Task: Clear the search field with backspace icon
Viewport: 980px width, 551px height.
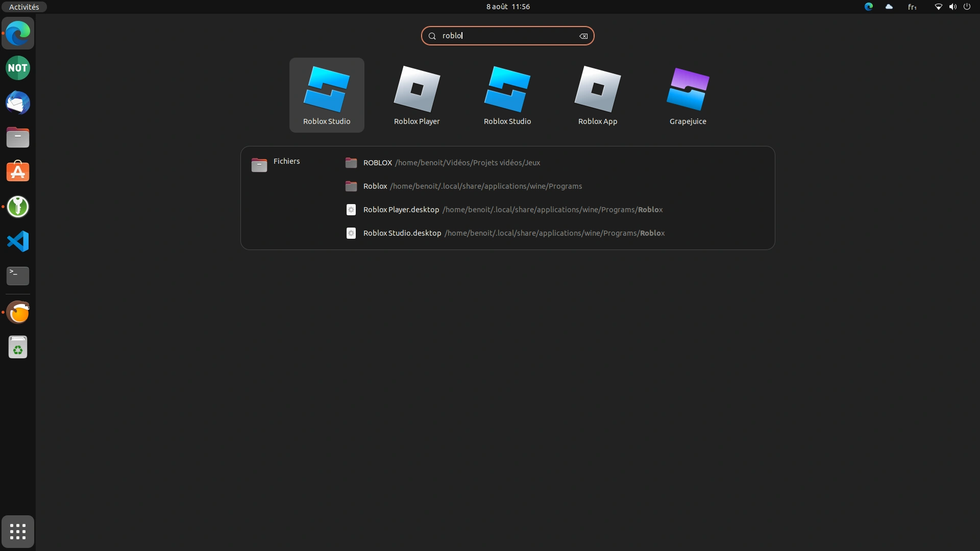Action: (583, 36)
